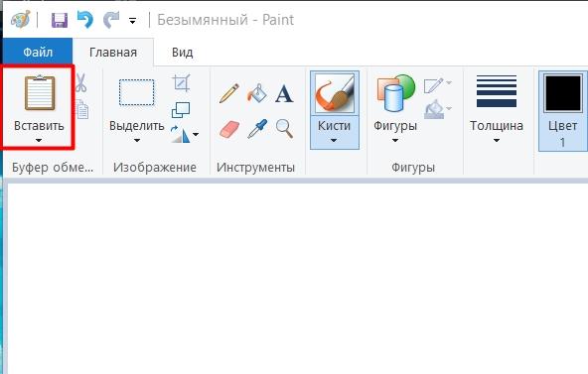
Task: Select the Fill with color bucket
Action: (x=257, y=93)
